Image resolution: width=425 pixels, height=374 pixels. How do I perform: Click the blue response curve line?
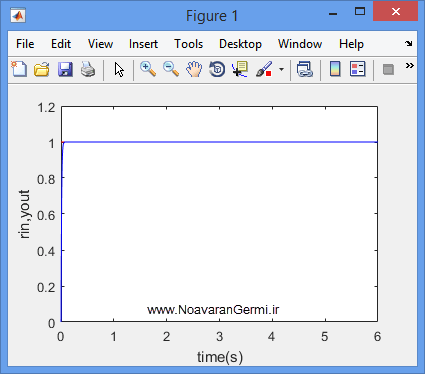(220, 142)
